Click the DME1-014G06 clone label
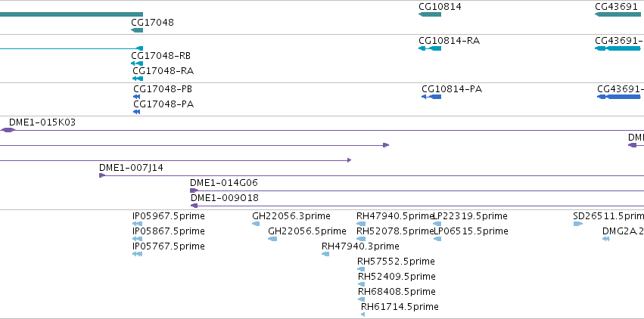The image size is (644, 319). [224, 182]
